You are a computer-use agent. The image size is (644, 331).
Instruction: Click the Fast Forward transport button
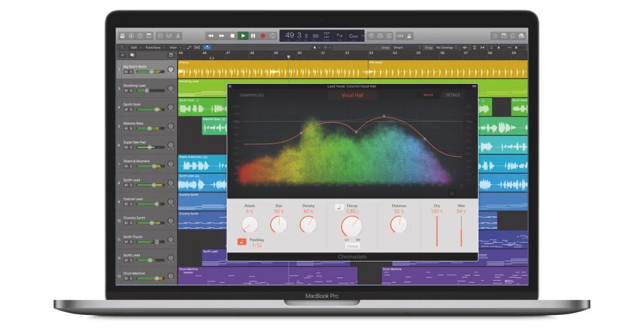222,35
